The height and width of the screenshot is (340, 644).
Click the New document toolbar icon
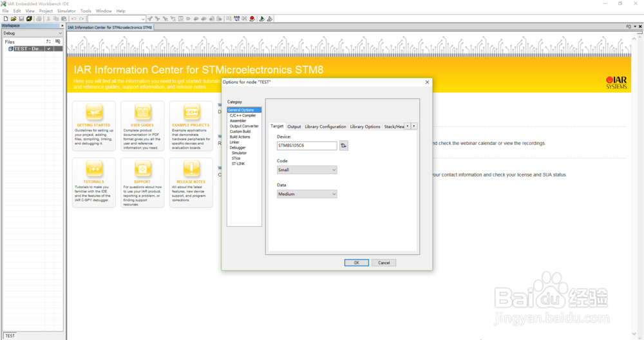(x=6, y=19)
